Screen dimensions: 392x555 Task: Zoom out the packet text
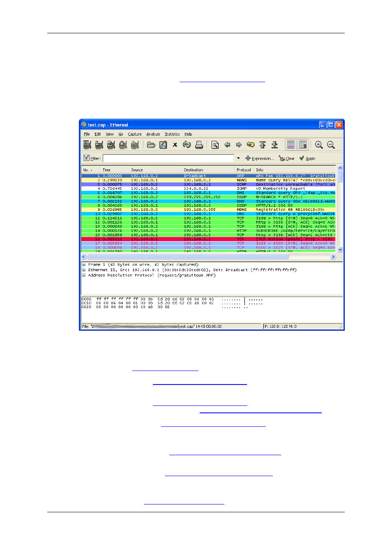click(x=331, y=145)
